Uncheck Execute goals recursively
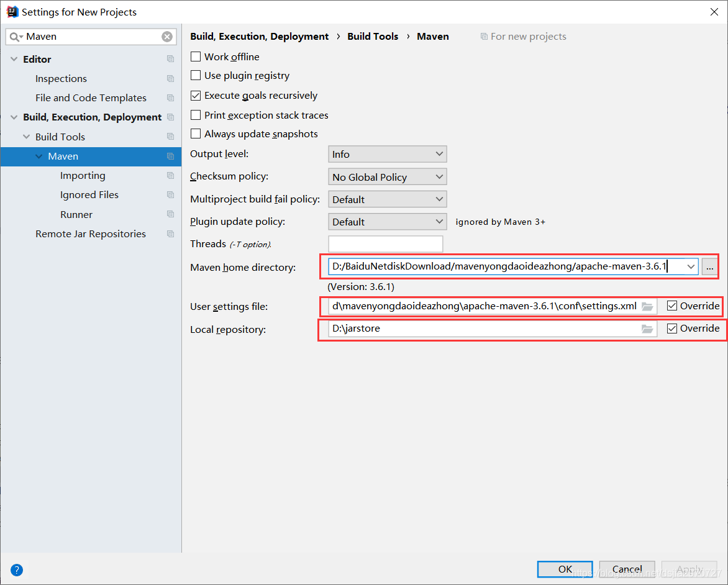Image resolution: width=728 pixels, height=585 pixels. (x=196, y=96)
